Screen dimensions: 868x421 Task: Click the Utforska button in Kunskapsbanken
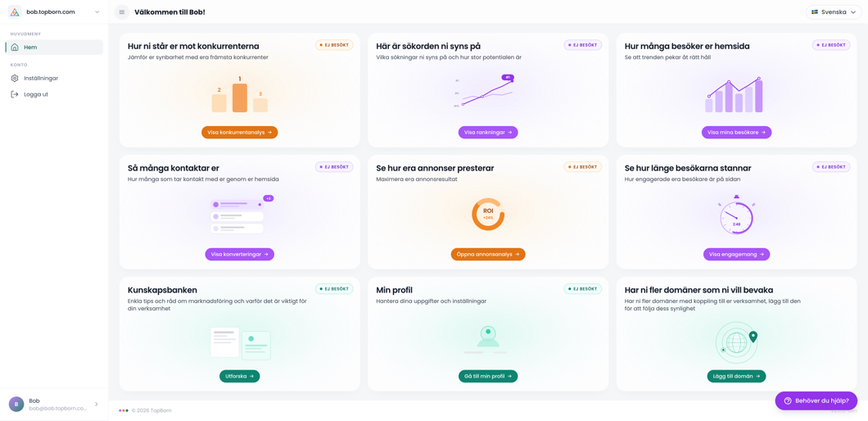(x=240, y=376)
